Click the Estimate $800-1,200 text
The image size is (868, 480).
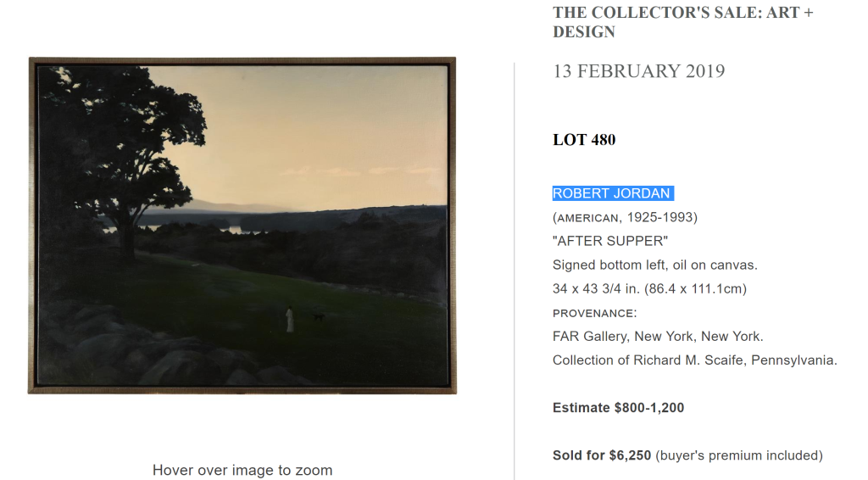point(618,408)
